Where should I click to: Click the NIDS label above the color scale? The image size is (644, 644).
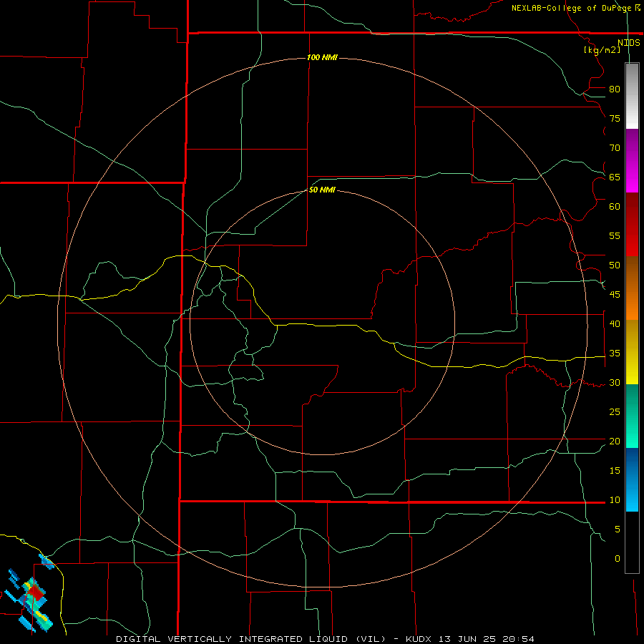coord(629,43)
